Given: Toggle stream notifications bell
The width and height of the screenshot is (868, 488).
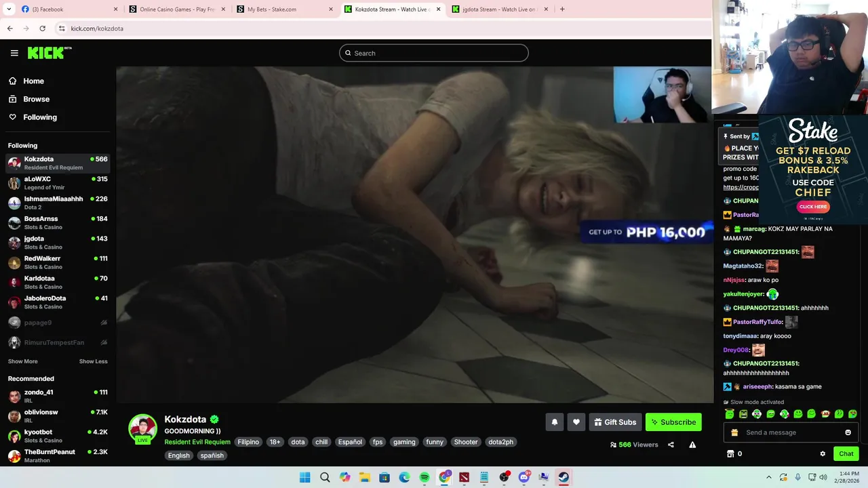Looking at the screenshot, I should coord(554,422).
